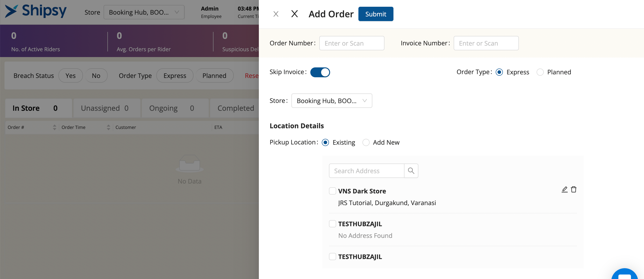This screenshot has width=644, height=279.
Task: Select the Planned order type radio button
Action: (540, 72)
